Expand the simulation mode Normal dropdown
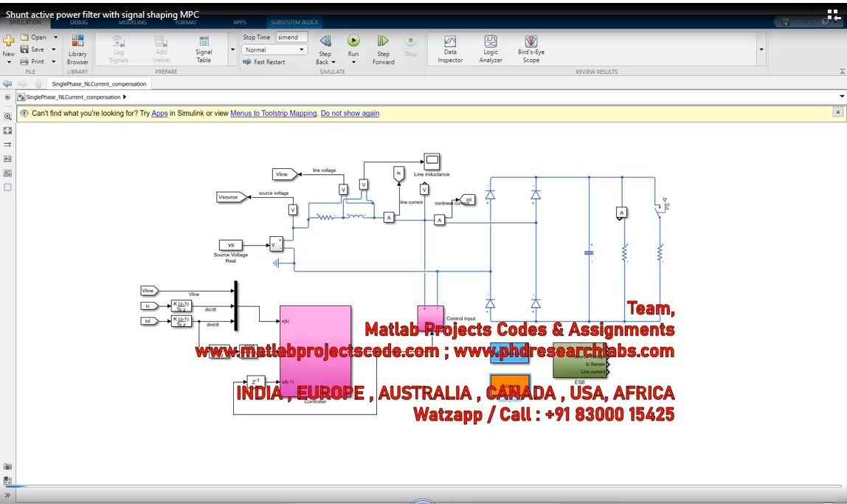This screenshot has width=847, height=504. coord(302,50)
